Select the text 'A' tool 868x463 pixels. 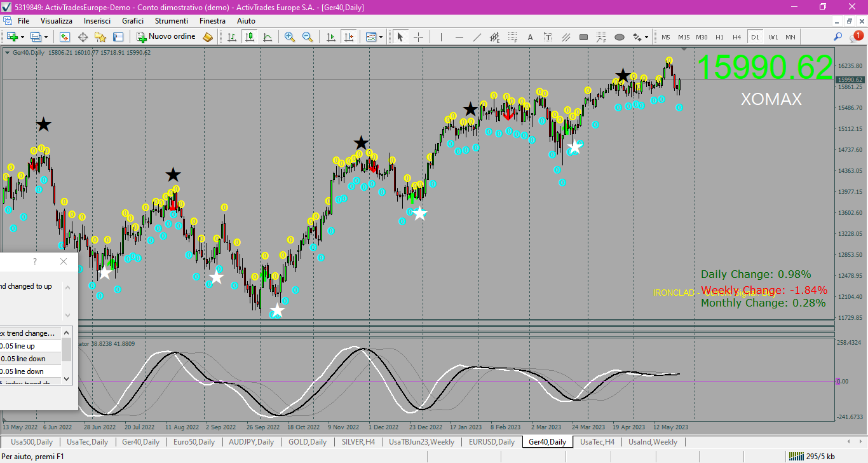pos(530,37)
